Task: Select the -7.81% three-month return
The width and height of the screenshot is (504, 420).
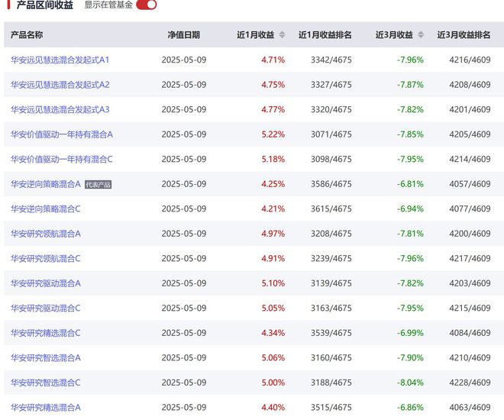Action: (411, 234)
